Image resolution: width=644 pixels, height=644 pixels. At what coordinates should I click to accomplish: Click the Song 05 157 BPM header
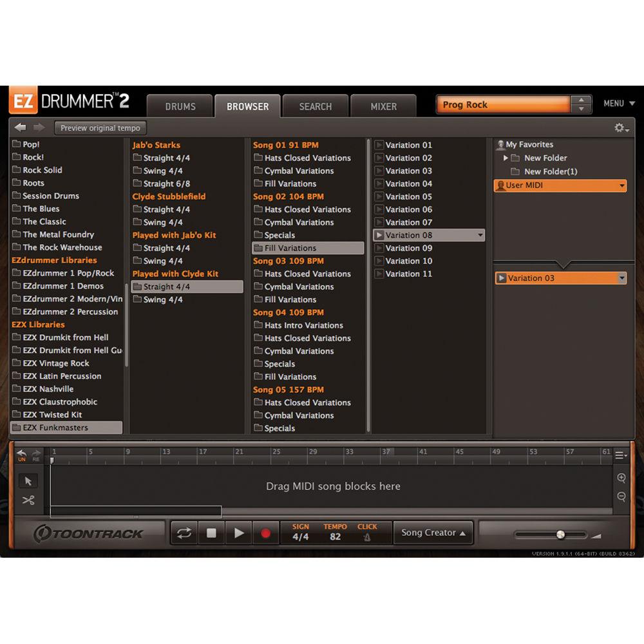click(289, 390)
